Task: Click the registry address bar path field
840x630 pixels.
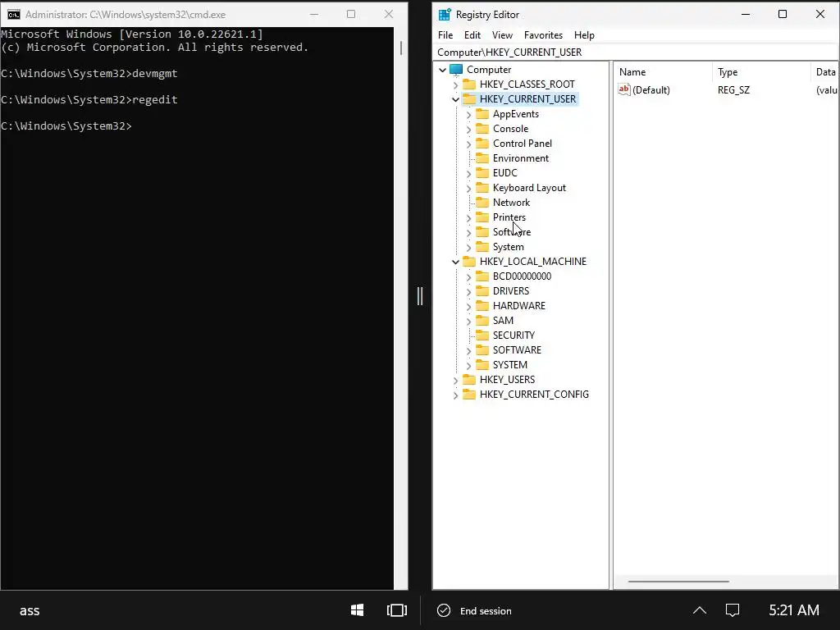Action: [635, 52]
